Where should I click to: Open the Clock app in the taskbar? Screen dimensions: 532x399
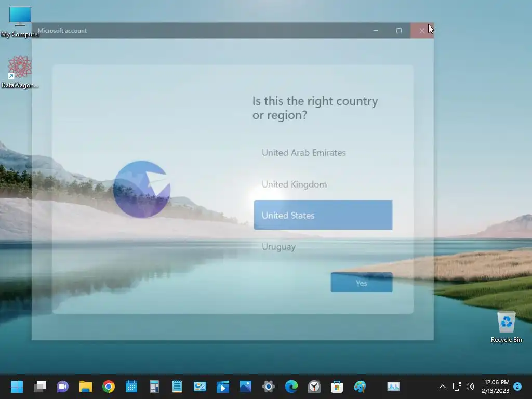314,387
